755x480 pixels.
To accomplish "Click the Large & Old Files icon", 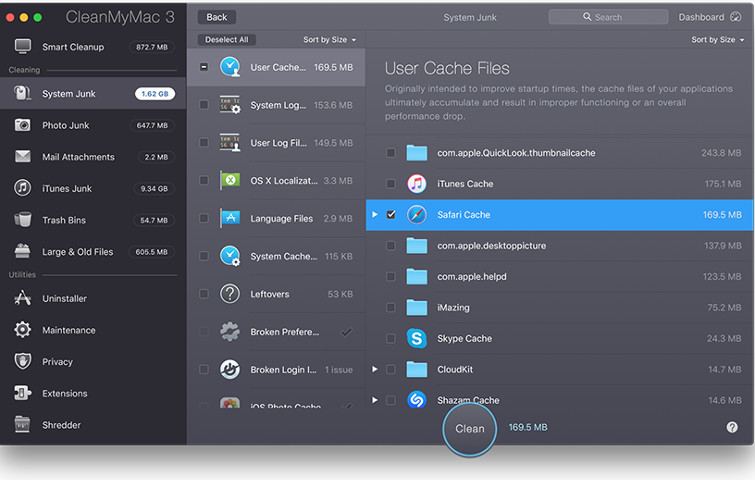I will click(x=23, y=251).
